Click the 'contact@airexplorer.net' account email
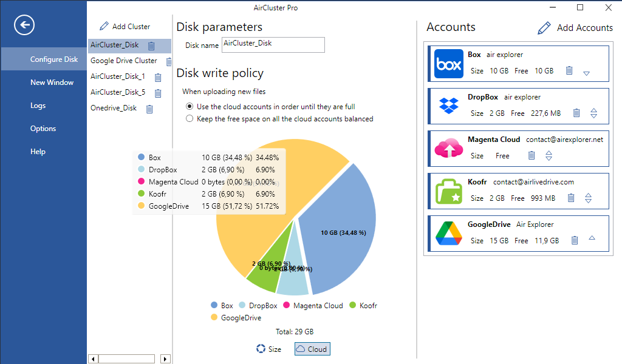Image resolution: width=622 pixels, height=364 pixels. pos(564,140)
